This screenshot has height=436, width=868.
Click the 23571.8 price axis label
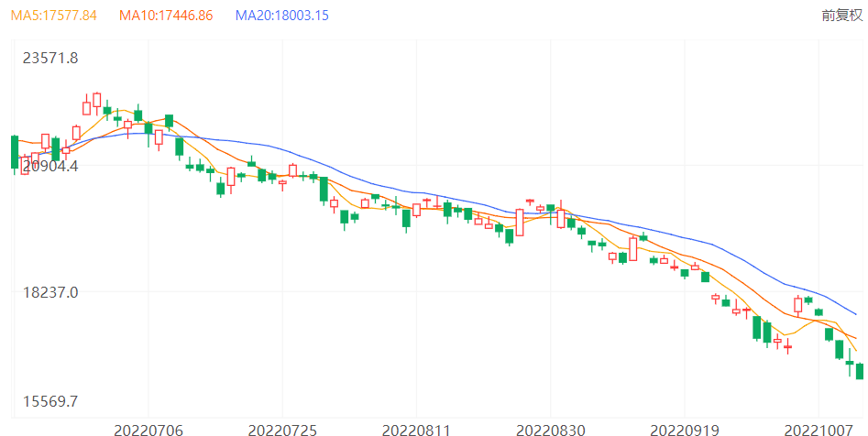click(50, 58)
